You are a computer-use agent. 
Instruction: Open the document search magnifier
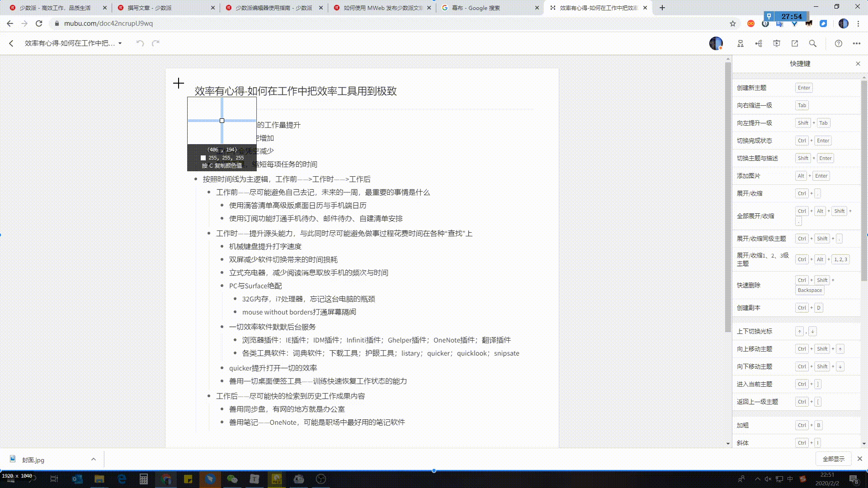[813, 43]
